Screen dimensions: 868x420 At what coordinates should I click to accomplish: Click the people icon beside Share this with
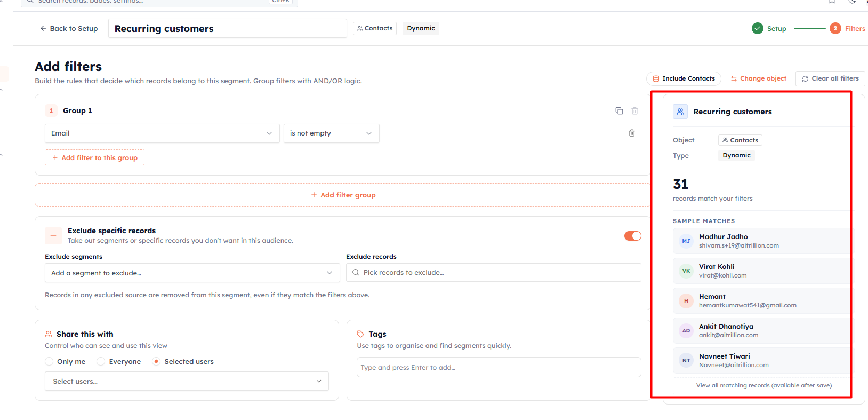coord(49,334)
